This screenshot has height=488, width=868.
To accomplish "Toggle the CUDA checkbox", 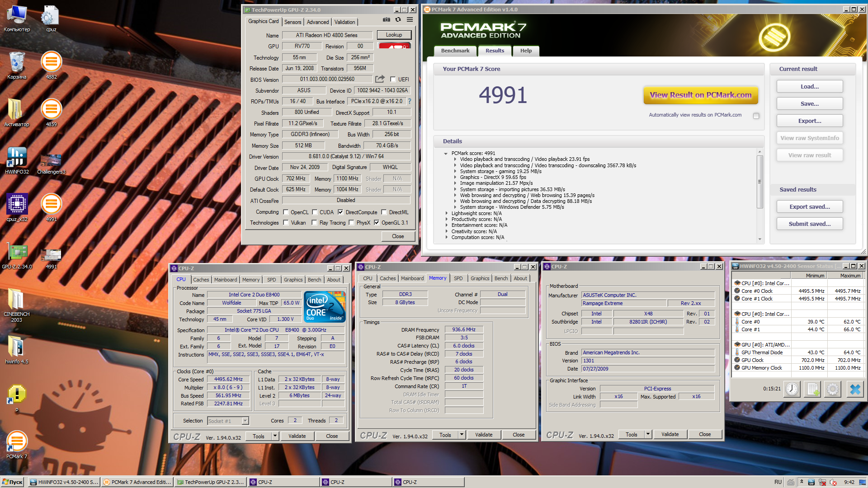I will [315, 212].
